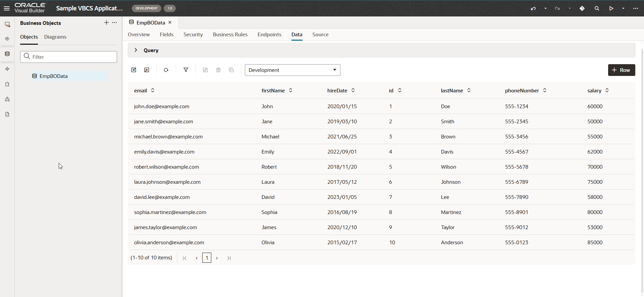The width and height of the screenshot is (644, 297).
Task: Click the Import from file icon
Action: (x=134, y=70)
